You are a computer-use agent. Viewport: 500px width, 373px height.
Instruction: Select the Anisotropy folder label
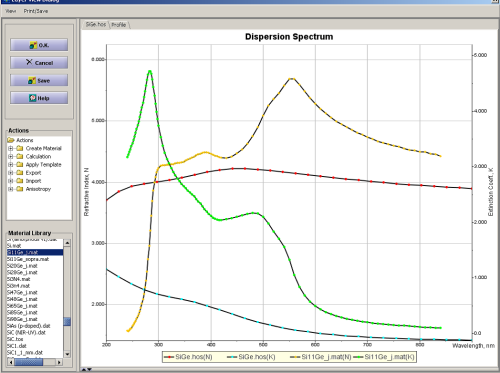38,189
